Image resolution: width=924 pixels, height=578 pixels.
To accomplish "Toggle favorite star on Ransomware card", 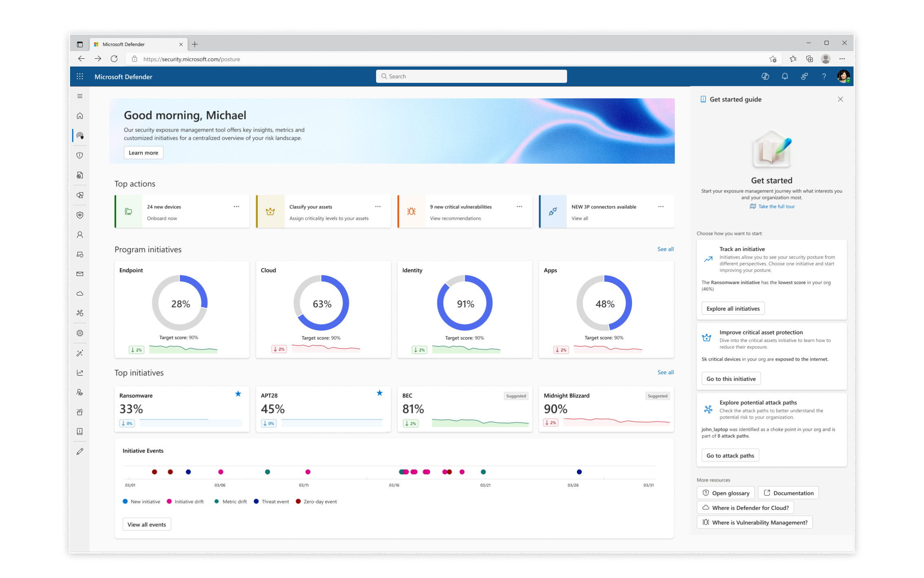I will pos(238,394).
